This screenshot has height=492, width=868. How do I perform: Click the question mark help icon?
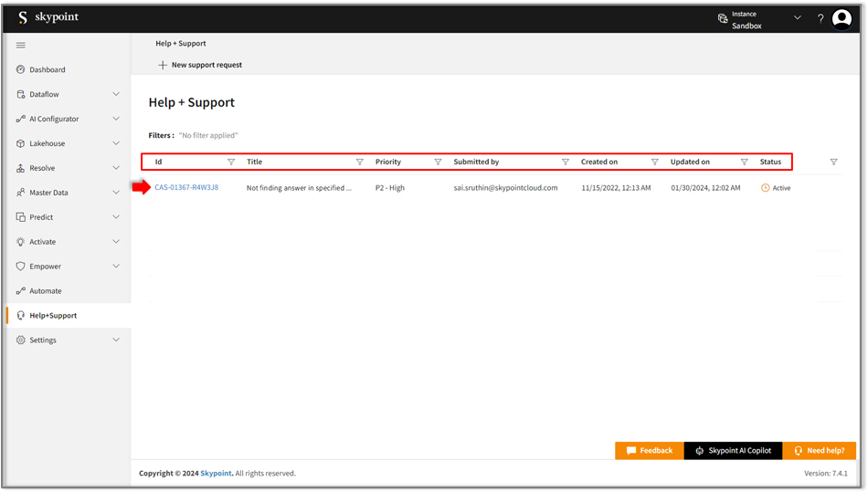click(820, 19)
